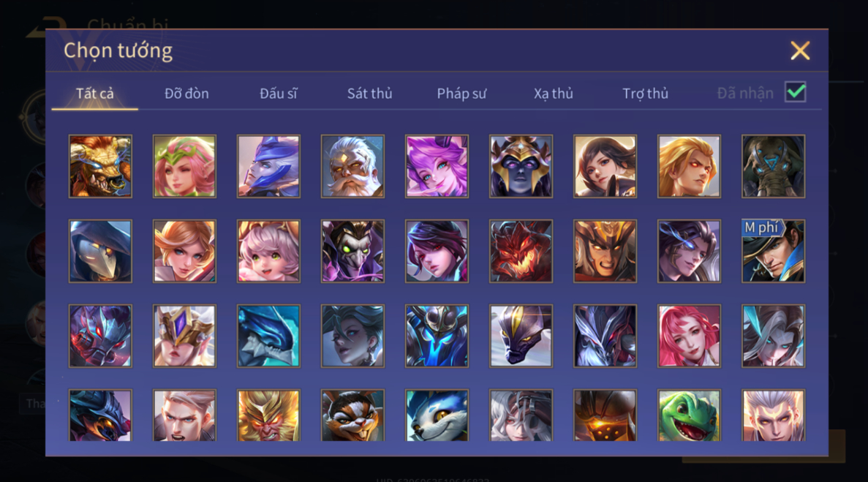Filter heroes by Đấu sĩ tab
The height and width of the screenshot is (482, 868).
click(279, 94)
